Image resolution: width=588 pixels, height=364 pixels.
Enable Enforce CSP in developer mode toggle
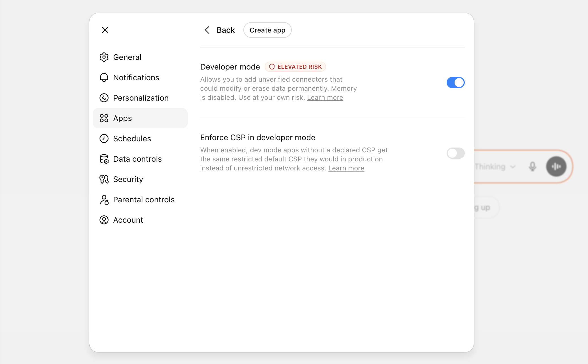point(456,153)
